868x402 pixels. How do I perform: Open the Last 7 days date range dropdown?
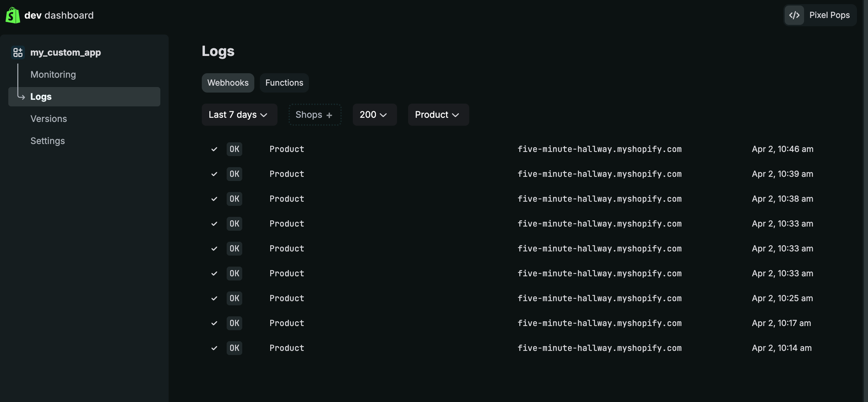tap(239, 115)
